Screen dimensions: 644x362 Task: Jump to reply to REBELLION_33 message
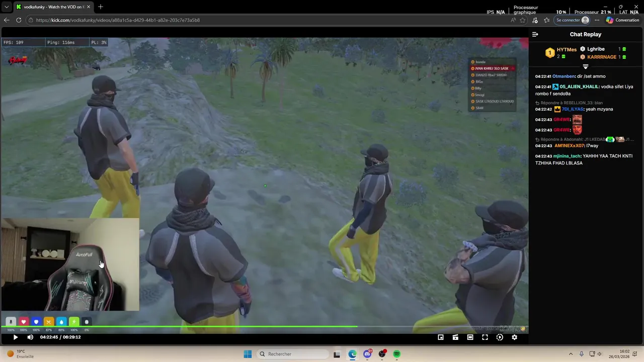(x=569, y=103)
